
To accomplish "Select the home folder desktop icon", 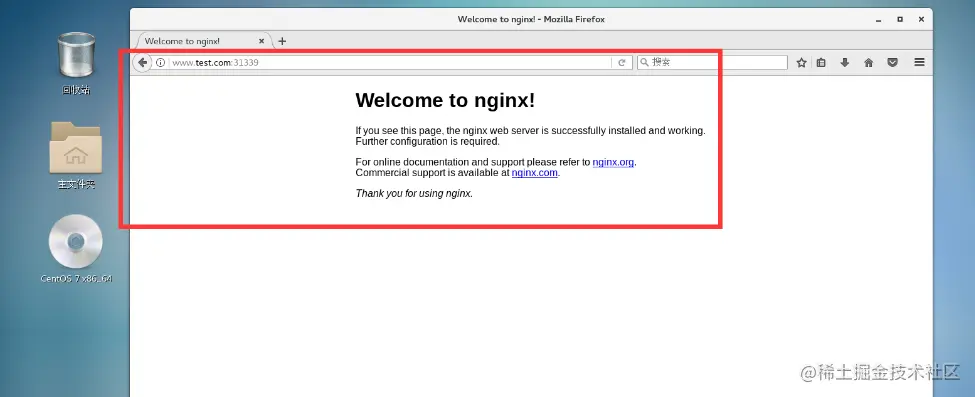I will pos(76,156).
